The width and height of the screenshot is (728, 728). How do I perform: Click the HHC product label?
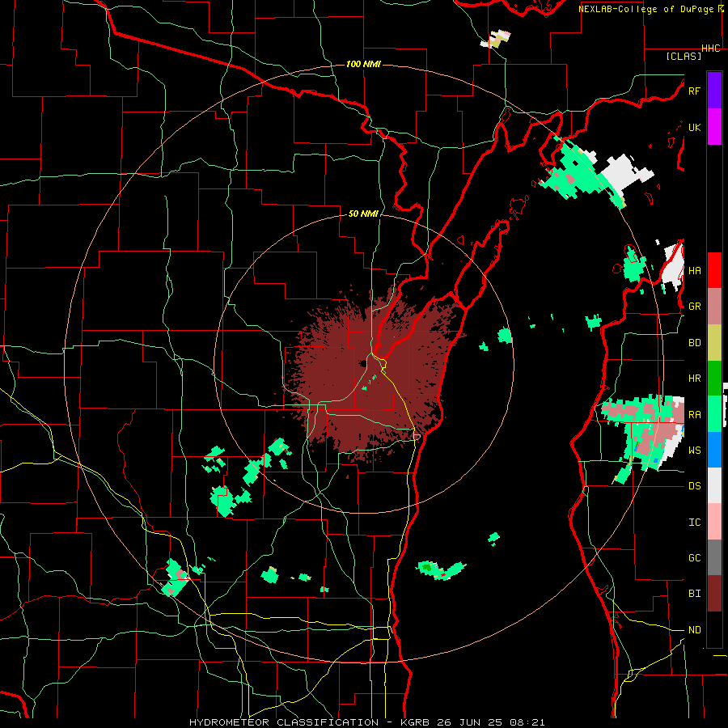tap(710, 49)
